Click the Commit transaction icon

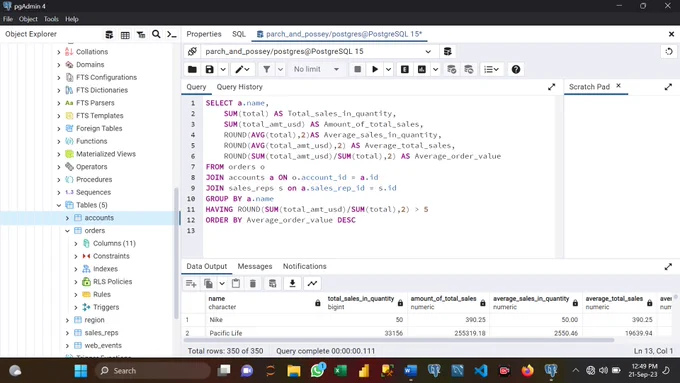451,69
